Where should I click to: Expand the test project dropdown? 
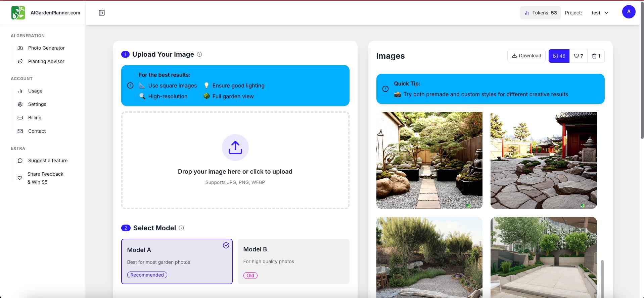[600, 13]
